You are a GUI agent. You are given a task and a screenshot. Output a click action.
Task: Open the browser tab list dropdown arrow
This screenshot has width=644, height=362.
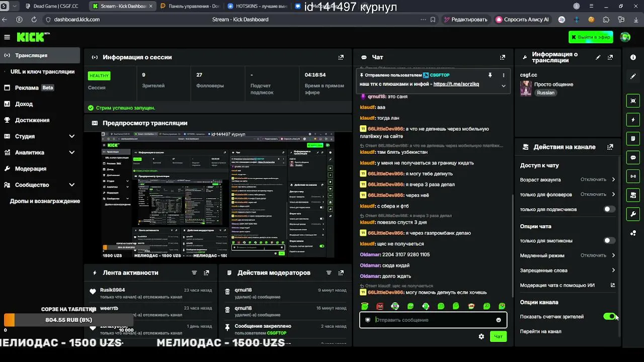coord(14,6)
